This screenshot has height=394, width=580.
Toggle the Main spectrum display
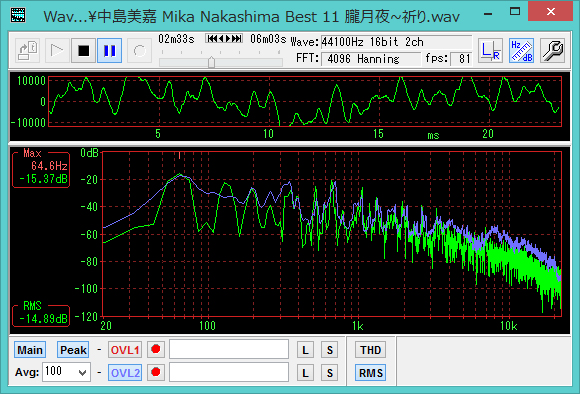click(x=30, y=350)
